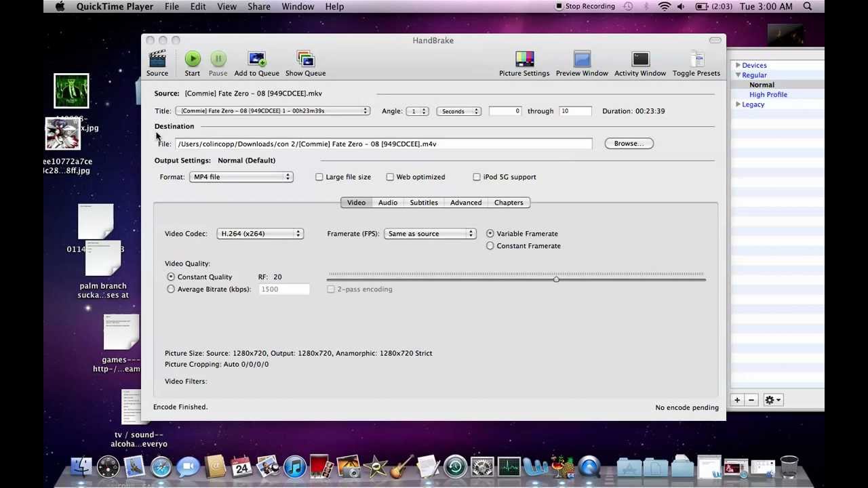868x488 pixels.
Task: Select the Constant Framerate radio button
Action: pyautogui.click(x=490, y=246)
